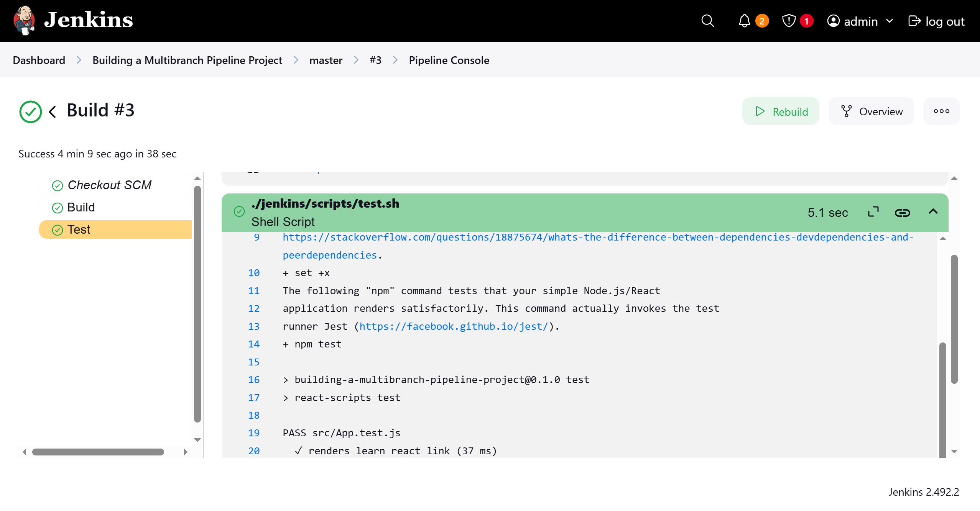Click the console outer scroll up arrow
Screen dimensions: 980x511
coord(954,179)
